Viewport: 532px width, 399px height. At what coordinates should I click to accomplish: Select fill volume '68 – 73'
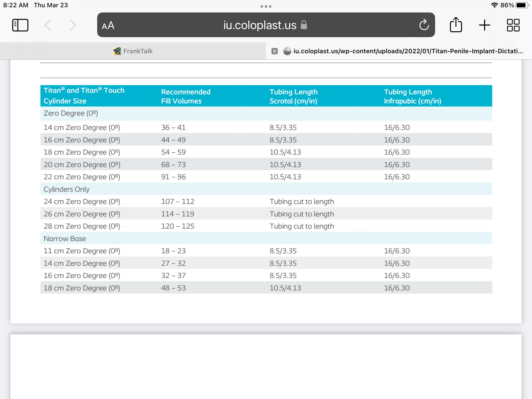tap(173, 165)
